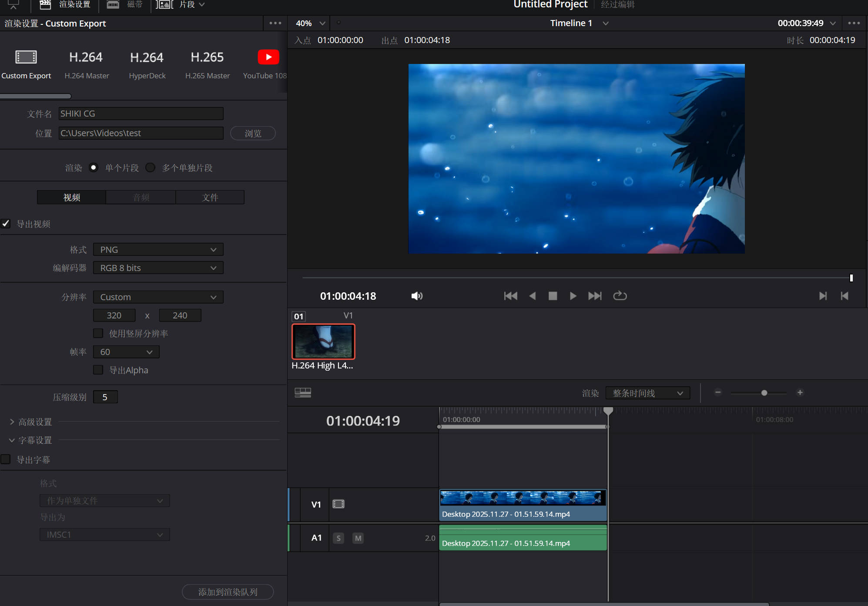Enable the export subtitles checkbox
Screen dimensions: 868x606
(6, 459)
